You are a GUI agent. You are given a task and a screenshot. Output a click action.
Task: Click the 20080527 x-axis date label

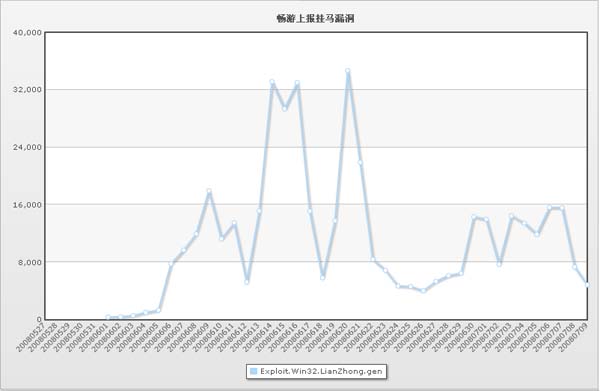pyautogui.click(x=32, y=337)
